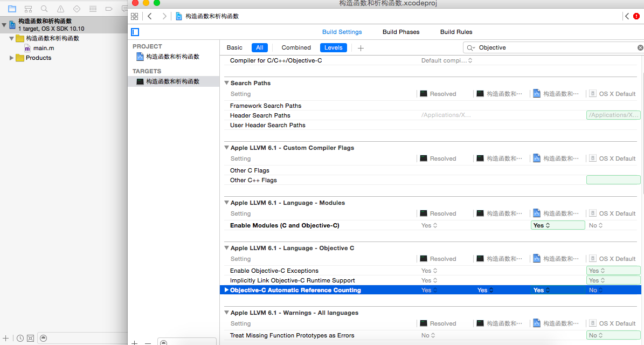Open the Issue navigator warning icon
The image size is (644, 345).
pos(60,9)
